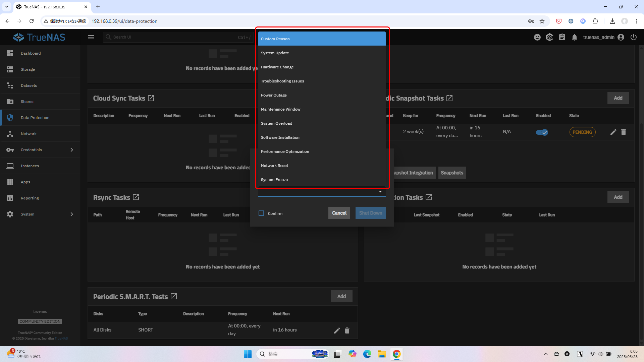
Task: Click the PENDING state badge
Action: pos(582,132)
